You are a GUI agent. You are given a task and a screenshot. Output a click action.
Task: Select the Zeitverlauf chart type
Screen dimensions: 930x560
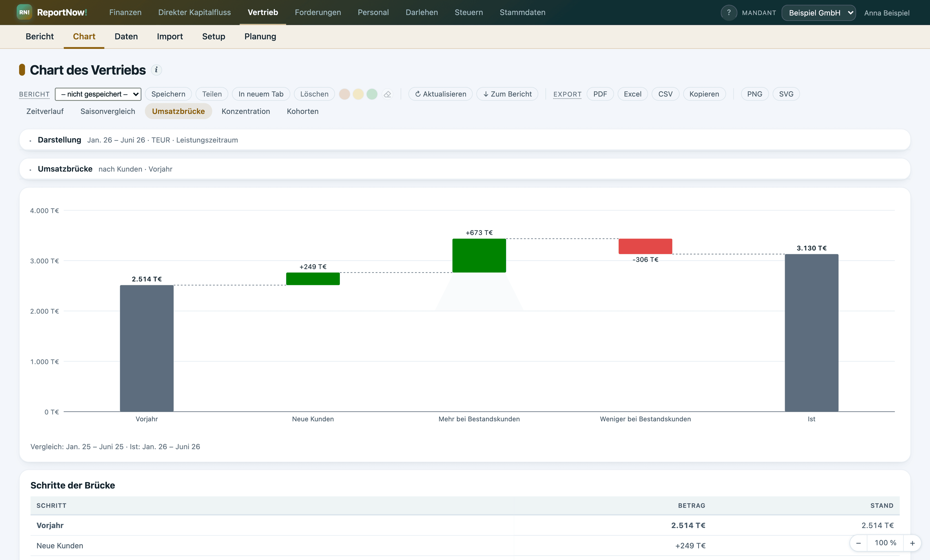45,111
